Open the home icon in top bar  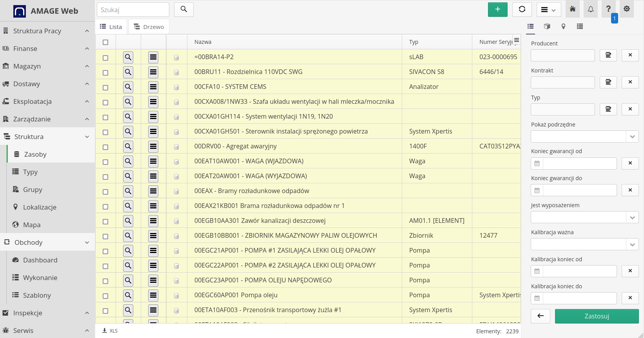(573, 9)
